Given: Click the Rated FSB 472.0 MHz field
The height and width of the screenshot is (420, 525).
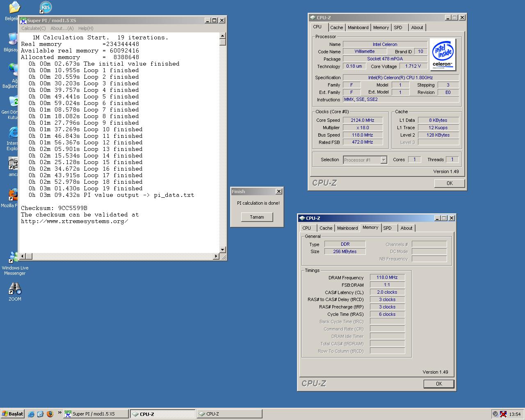Looking at the screenshot, I should 363,142.
